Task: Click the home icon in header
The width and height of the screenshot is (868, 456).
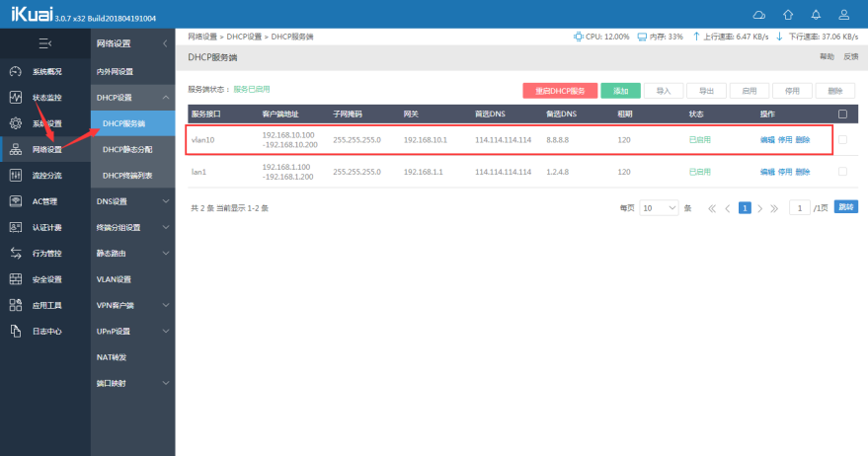Action: coord(788,15)
